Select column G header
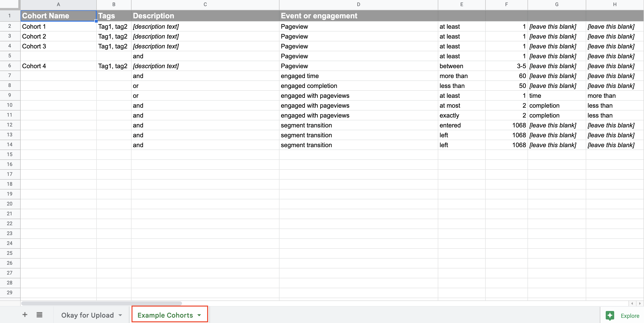This screenshot has height=323, width=644. 557,4
